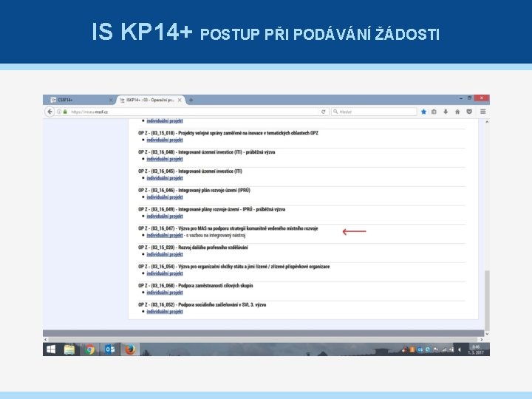Close the ISKP14+ tab
The height and width of the screenshot is (399, 532).
[x=180, y=100]
